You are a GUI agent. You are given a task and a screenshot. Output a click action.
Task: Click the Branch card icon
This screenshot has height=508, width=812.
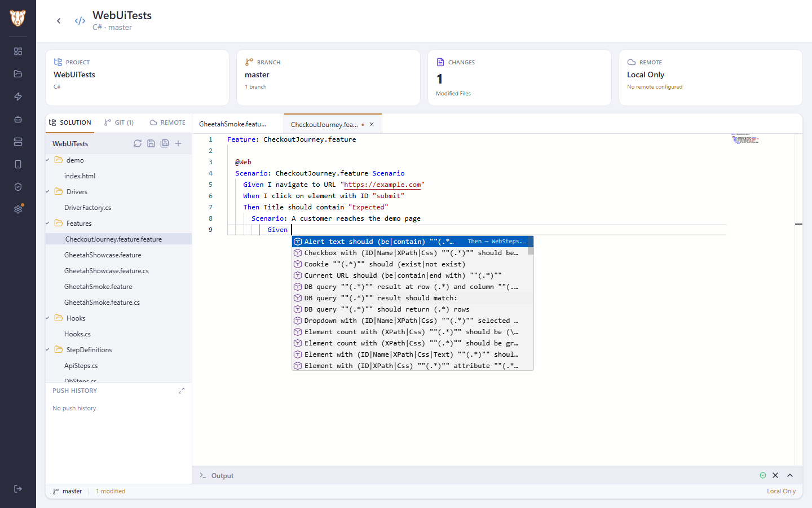(249, 62)
